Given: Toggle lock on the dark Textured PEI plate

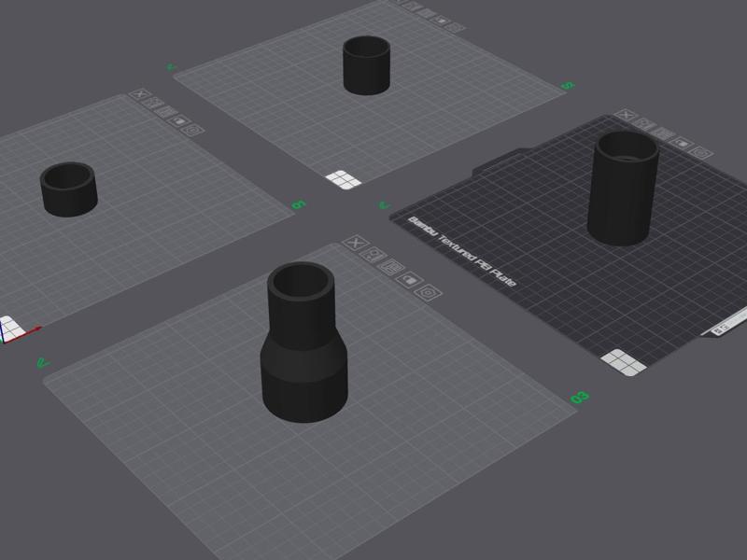Looking at the screenshot, I should pos(682,143).
